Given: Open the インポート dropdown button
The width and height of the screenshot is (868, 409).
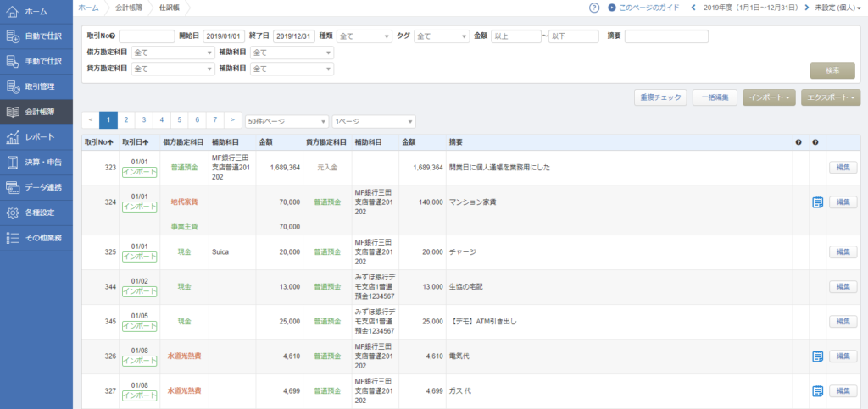Looking at the screenshot, I should [x=769, y=97].
